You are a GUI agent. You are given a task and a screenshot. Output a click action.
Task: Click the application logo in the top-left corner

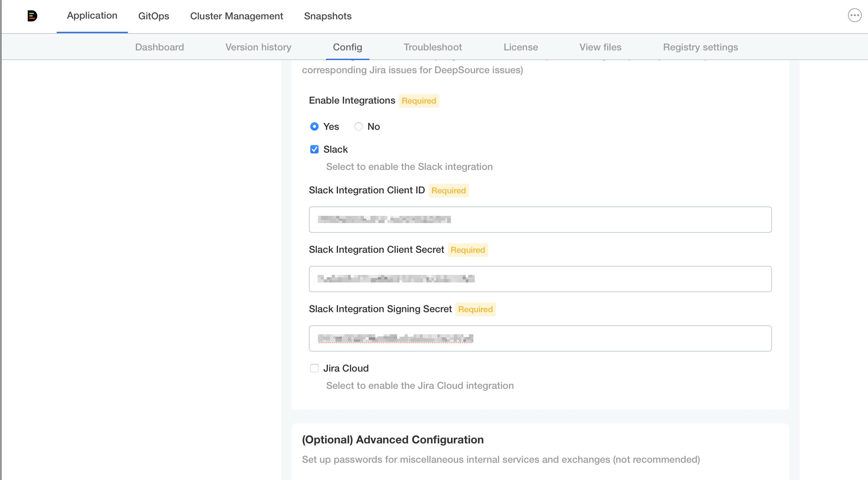(33, 16)
